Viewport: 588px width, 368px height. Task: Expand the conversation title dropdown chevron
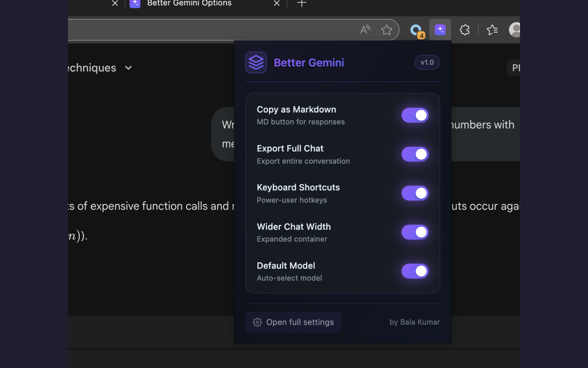click(129, 68)
